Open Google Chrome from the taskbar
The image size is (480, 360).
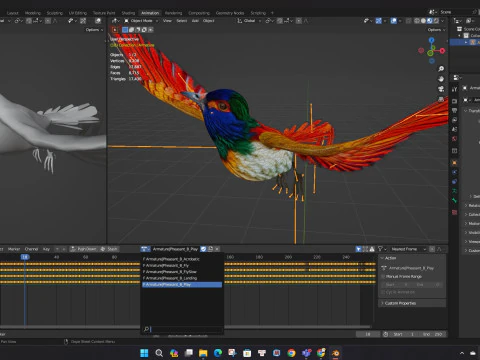point(291,353)
